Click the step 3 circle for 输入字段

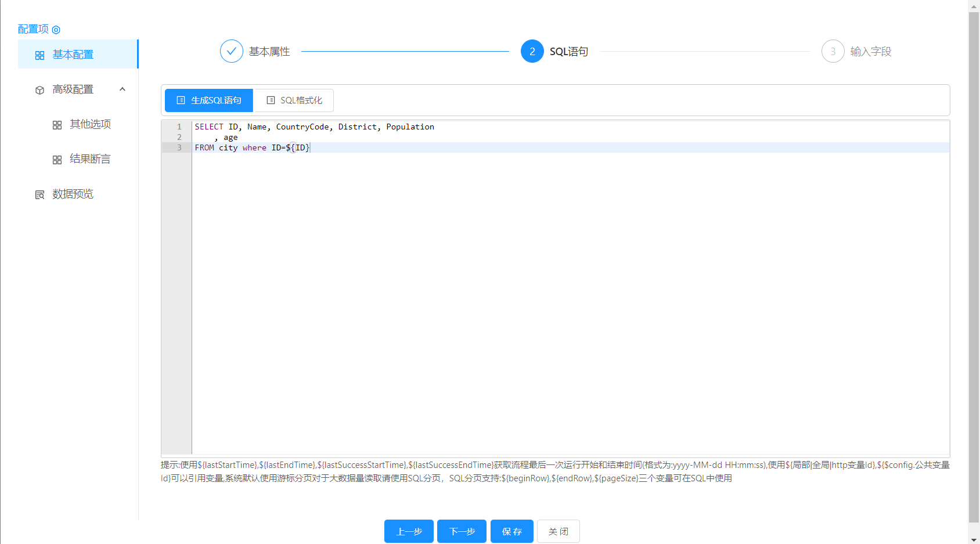pos(833,51)
